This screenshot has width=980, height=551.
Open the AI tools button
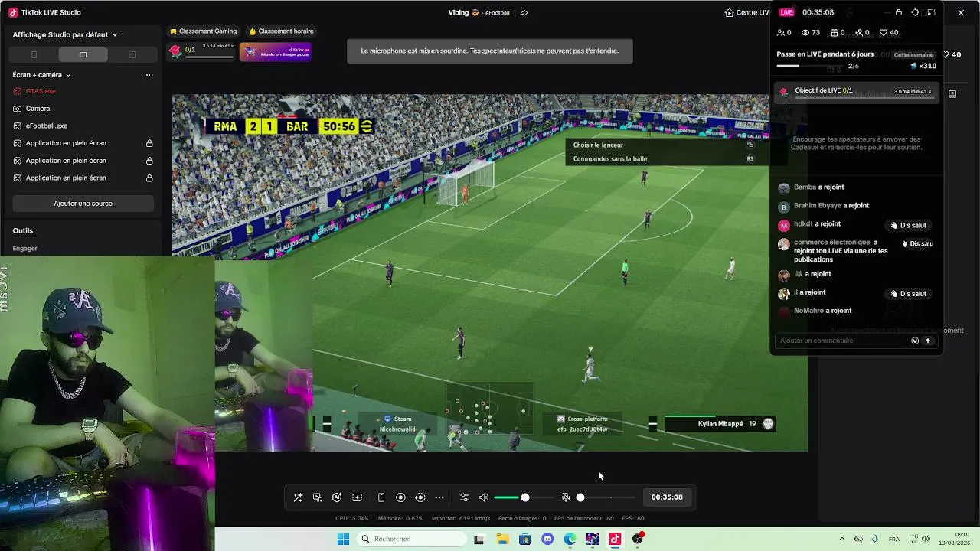337,497
